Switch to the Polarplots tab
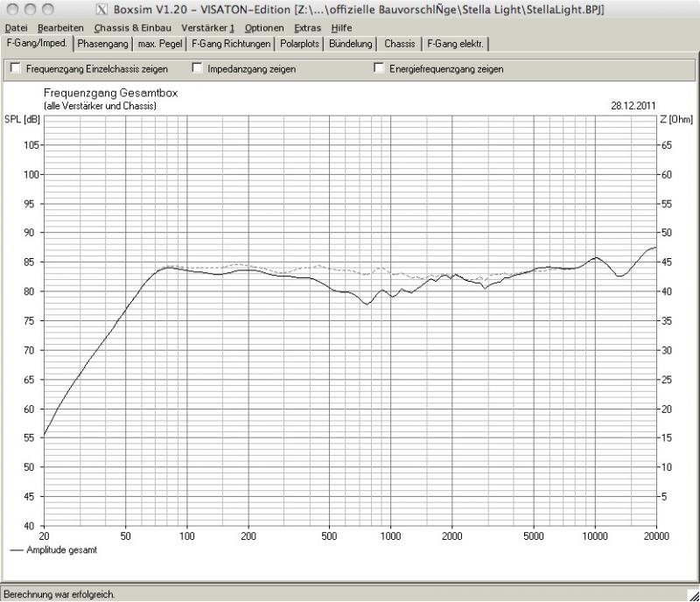This screenshot has height=602, width=700. point(299,44)
